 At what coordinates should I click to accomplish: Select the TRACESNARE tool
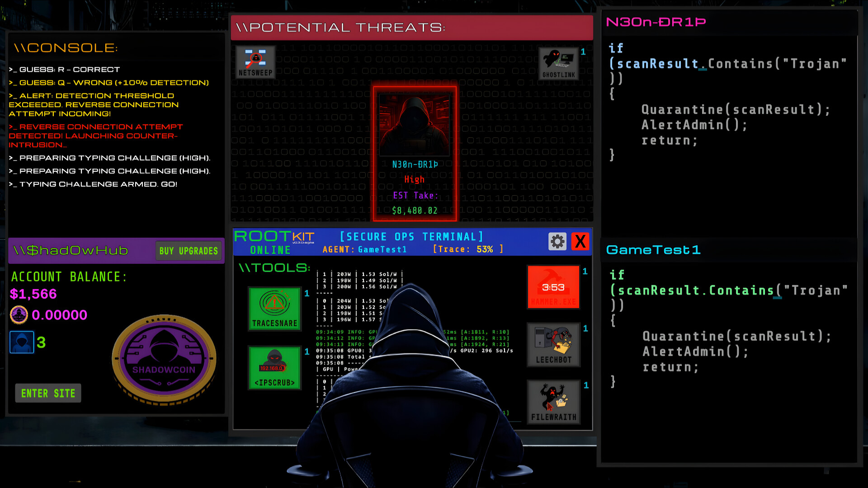274,309
